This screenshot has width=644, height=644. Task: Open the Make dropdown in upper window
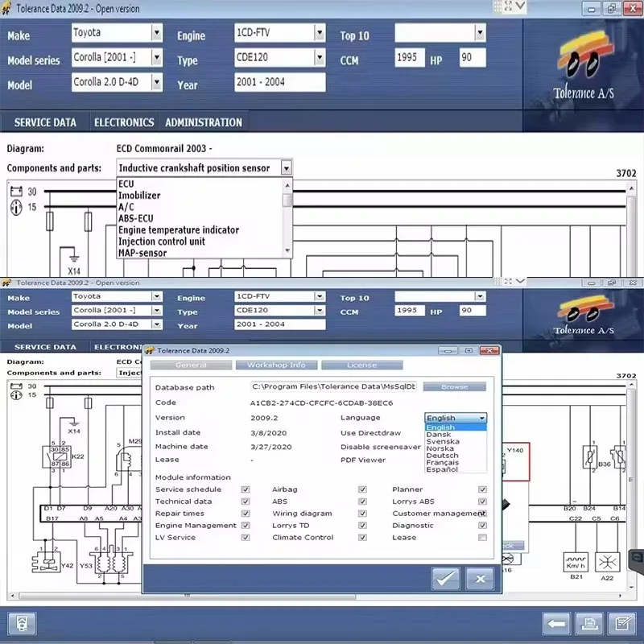click(157, 32)
